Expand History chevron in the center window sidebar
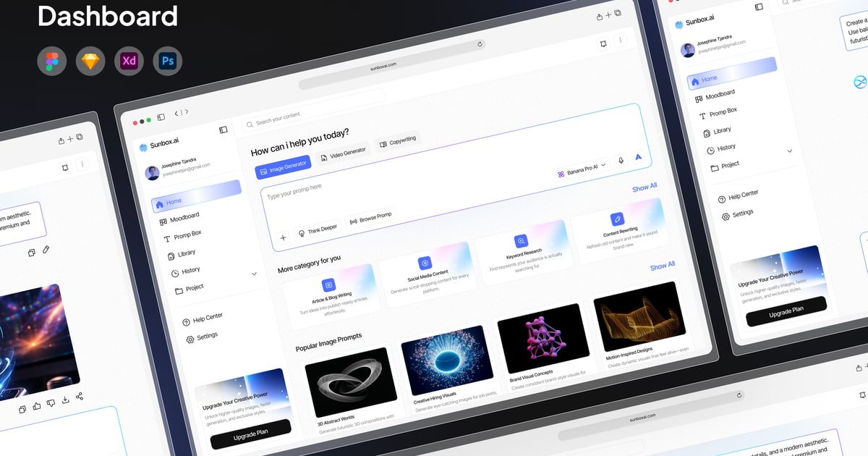Viewport: 868px width, 456px height. 254,274
